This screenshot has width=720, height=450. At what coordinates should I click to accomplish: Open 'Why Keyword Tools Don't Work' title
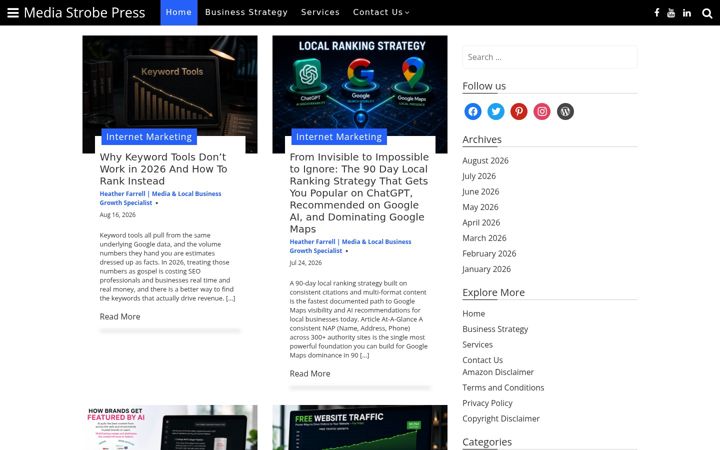(x=164, y=169)
